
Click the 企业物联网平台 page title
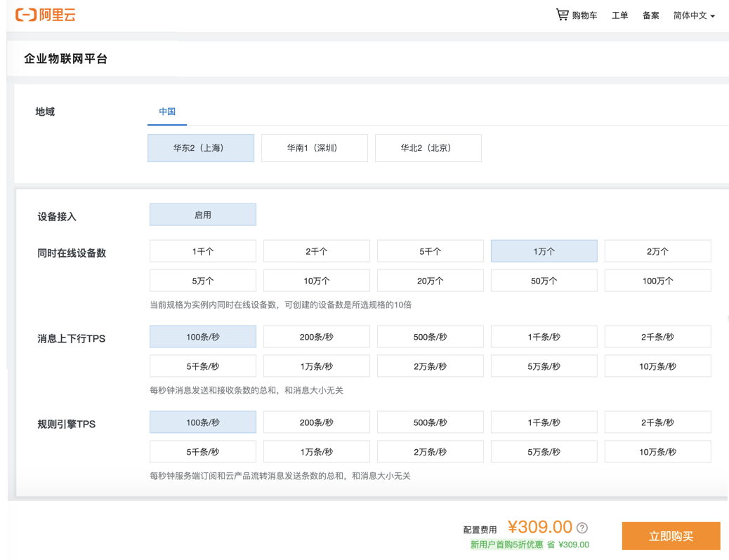(x=65, y=58)
